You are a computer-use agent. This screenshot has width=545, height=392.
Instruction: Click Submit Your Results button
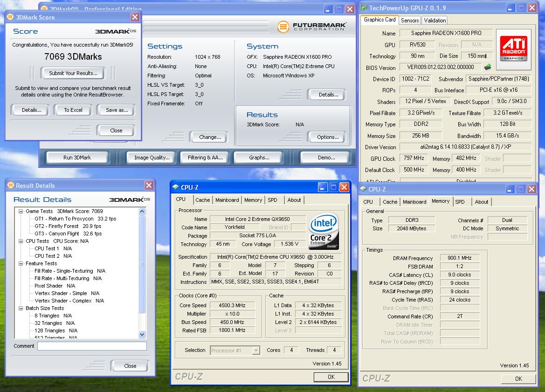pyautogui.click(x=73, y=73)
